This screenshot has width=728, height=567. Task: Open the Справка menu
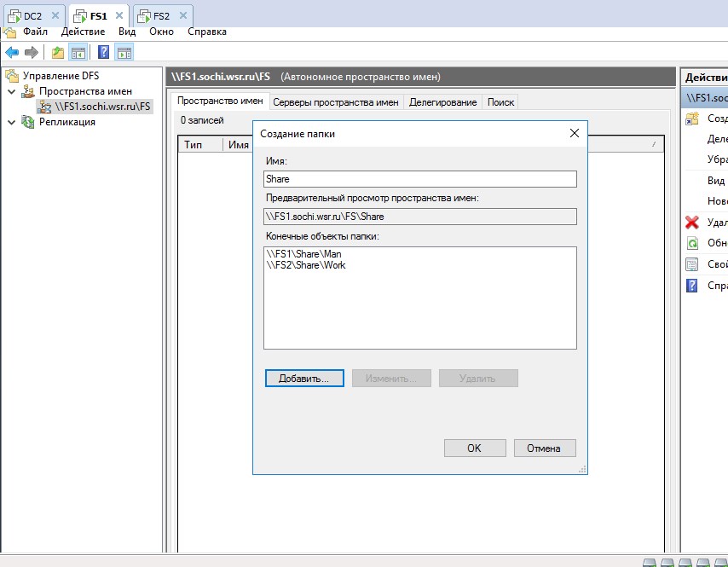pyautogui.click(x=207, y=32)
